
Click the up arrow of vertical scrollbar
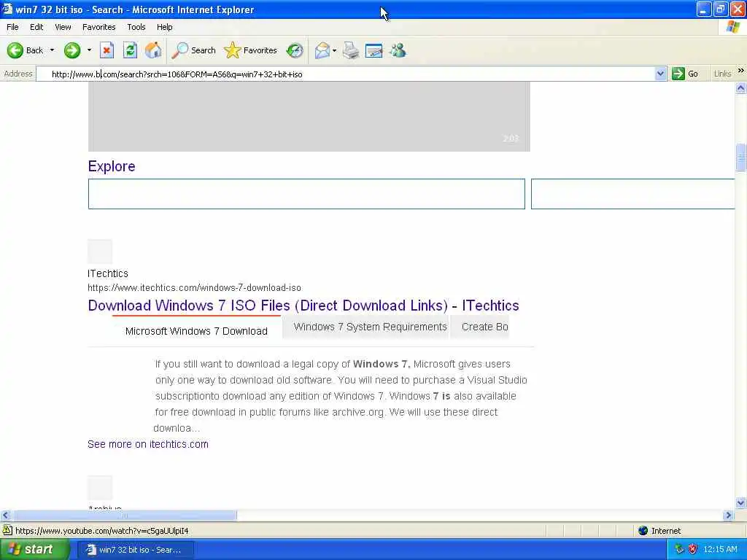pyautogui.click(x=741, y=88)
